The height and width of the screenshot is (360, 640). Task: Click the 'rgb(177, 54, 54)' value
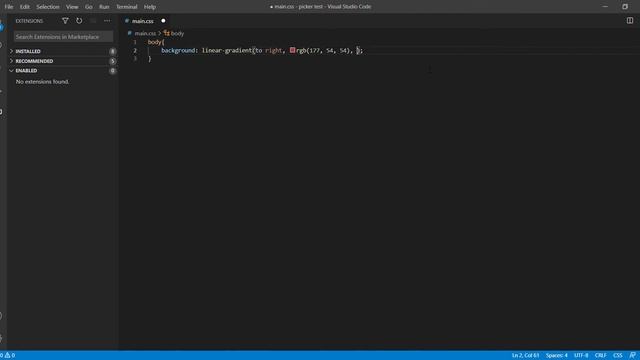coord(324,50)
